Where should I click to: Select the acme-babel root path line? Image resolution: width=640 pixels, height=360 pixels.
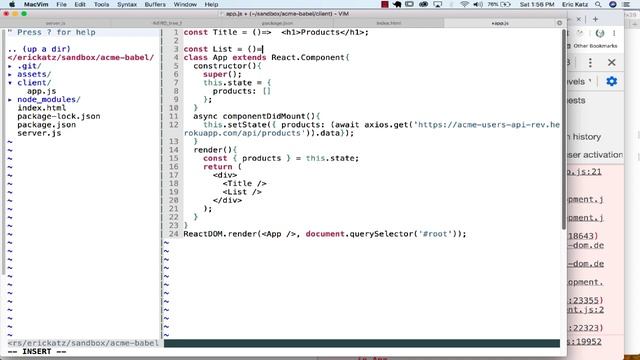[81, 58]
